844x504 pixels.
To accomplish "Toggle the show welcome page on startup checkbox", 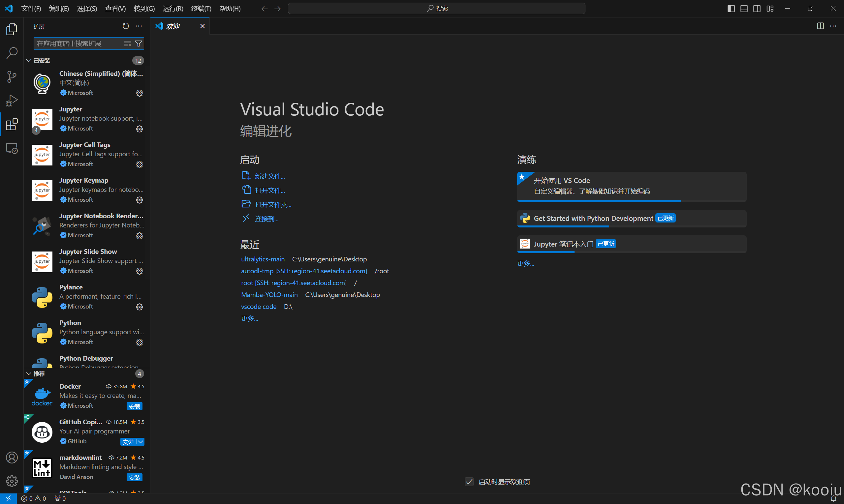I will coord(469,482).
